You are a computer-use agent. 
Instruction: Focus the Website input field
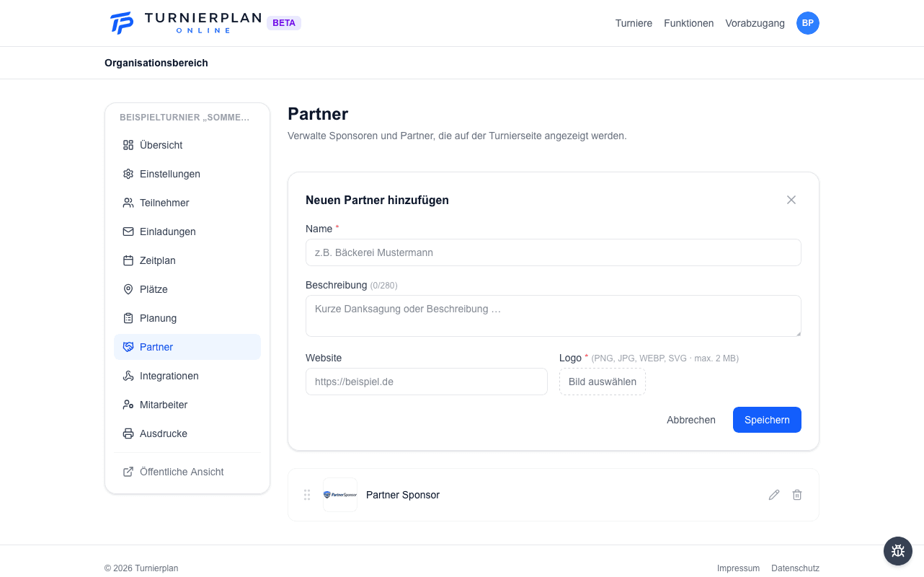(x=427, y=382)
